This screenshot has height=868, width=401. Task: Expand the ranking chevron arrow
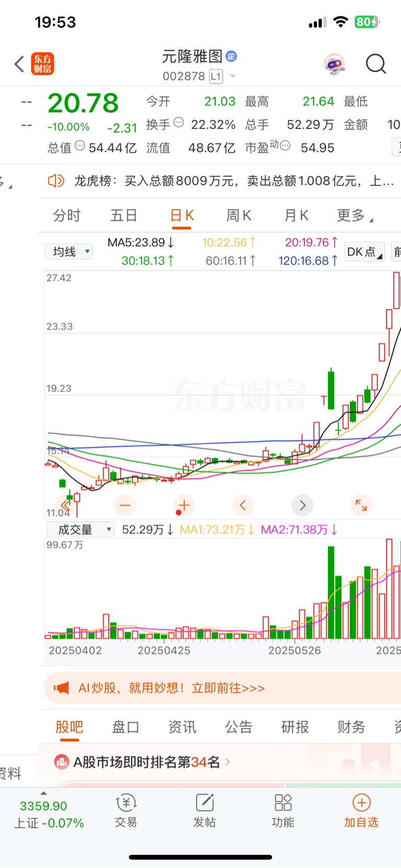tap(228, 762)
